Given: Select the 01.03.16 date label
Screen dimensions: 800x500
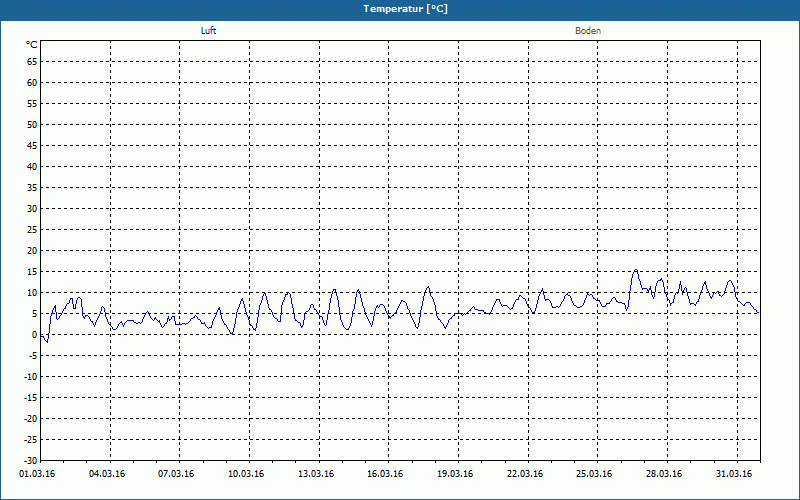Looking at the screenshot, I should pyautogui.click(x=37, y=474).
